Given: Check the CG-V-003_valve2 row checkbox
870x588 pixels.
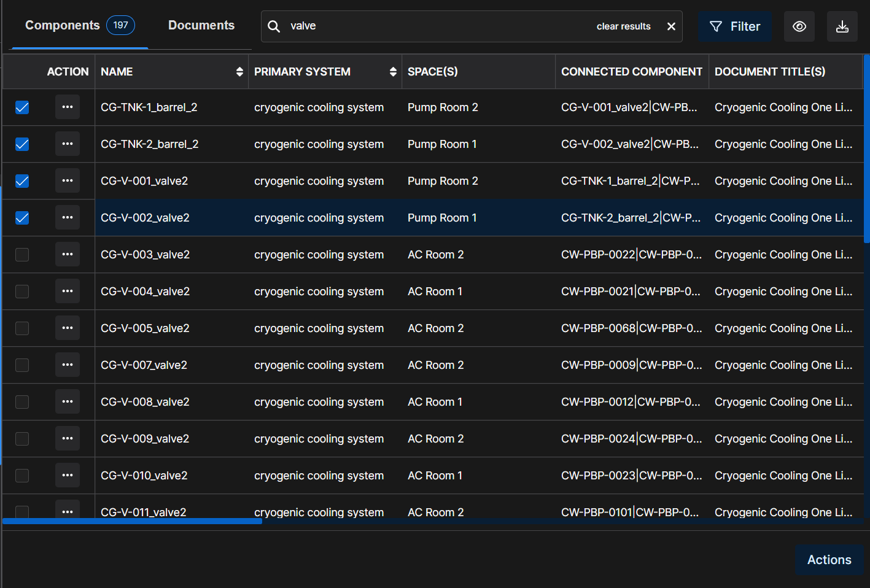Looking at the screenshot, I should click(22, 255).
